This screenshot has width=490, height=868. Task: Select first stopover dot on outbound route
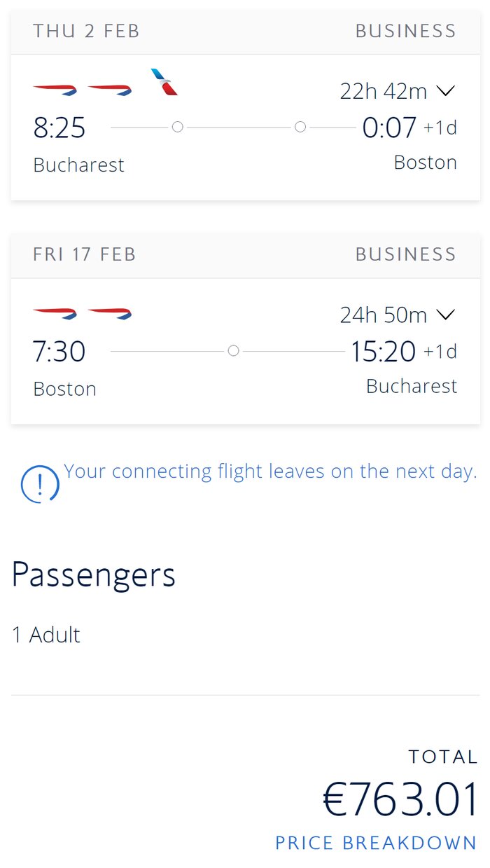coord(178,127)
